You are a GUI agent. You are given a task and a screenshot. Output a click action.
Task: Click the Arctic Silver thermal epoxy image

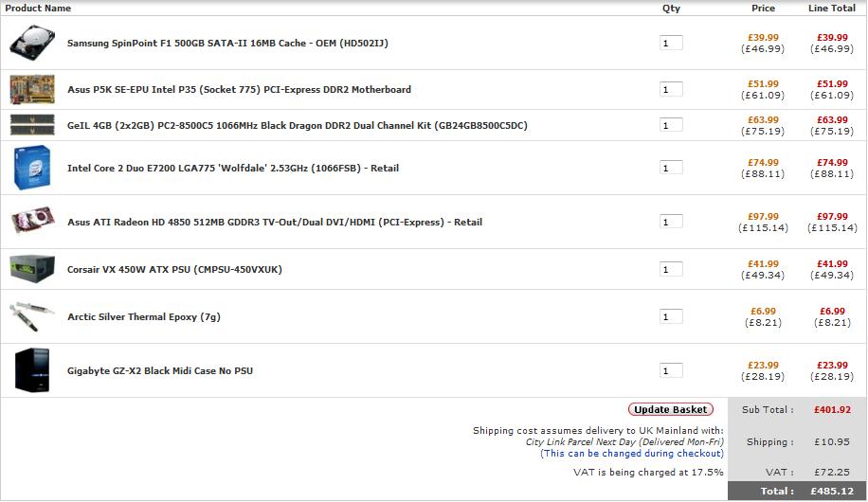[32, 316]
